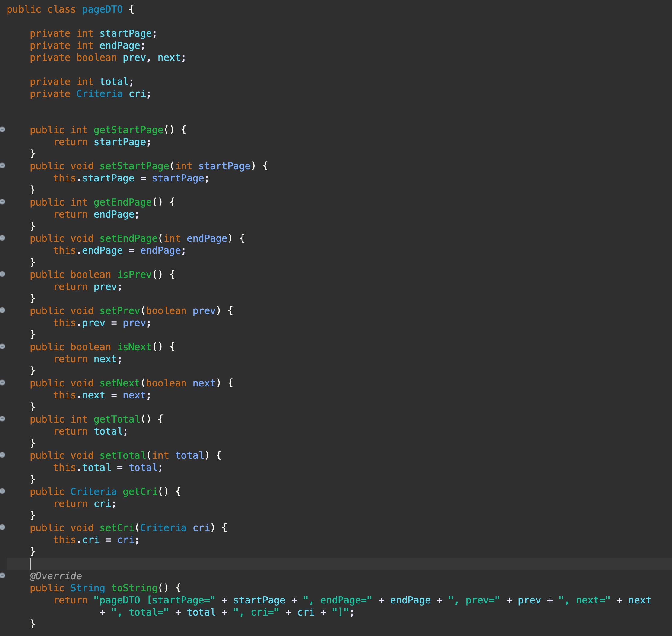Collapse the getTotal method fold marker
Viewport: 672px width, 636px height.
tap(2, 419)
